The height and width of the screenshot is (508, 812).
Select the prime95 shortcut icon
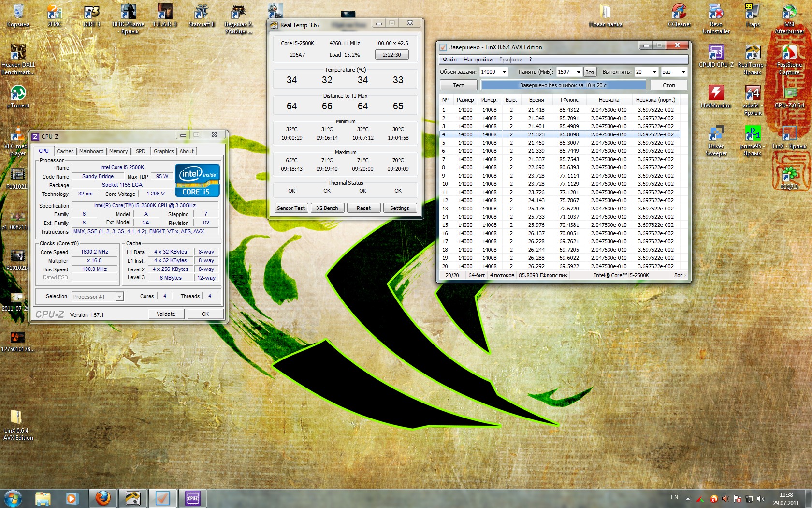pyautogui.click(x=753, y=141)
